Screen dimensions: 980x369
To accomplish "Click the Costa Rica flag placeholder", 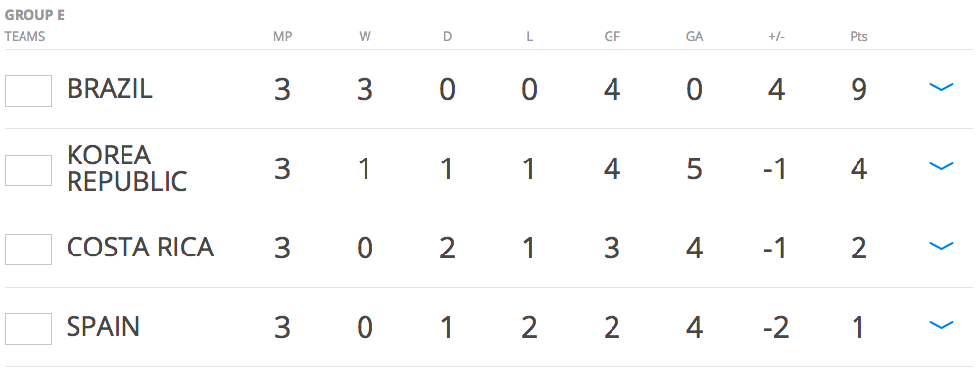I will click(28, 250).
